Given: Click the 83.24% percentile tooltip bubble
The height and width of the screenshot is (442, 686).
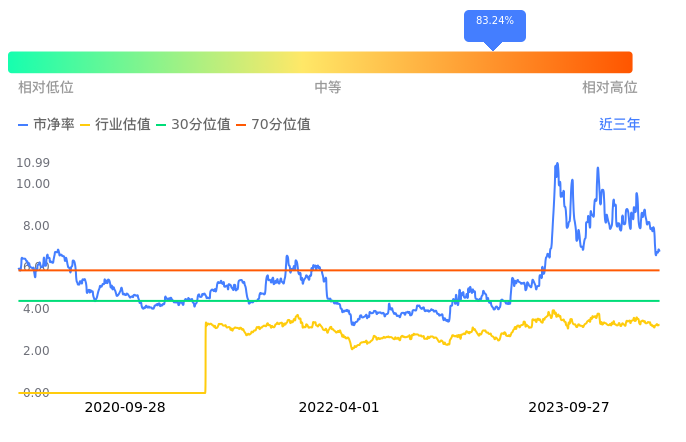Looking at the screenshot, I should coord(494,21).
